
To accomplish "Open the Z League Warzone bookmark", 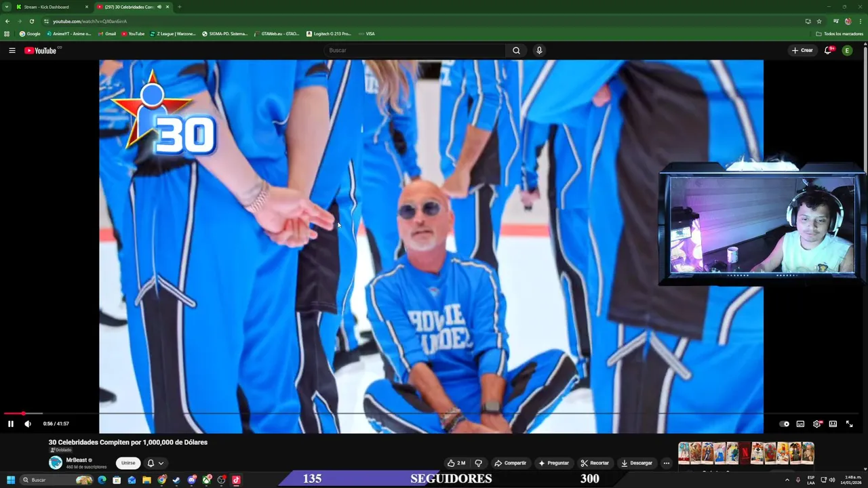I will click(x=173, y=33).
